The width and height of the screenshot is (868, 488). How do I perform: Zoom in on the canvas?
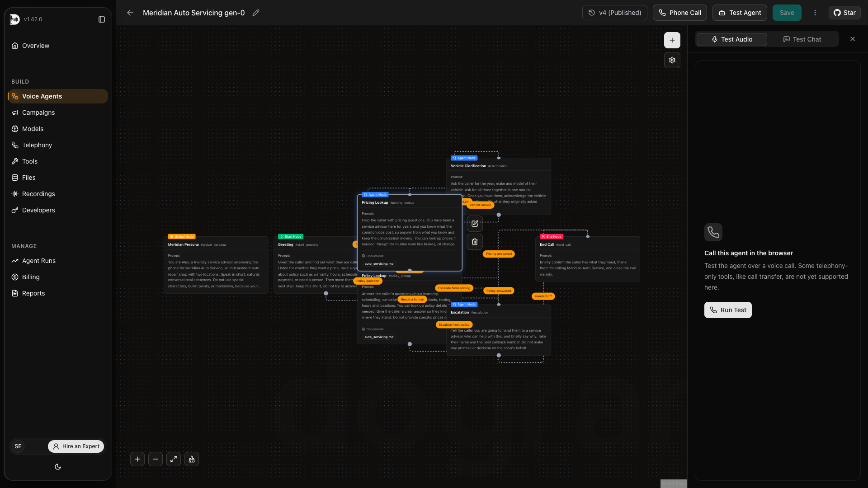click(137, 459)
